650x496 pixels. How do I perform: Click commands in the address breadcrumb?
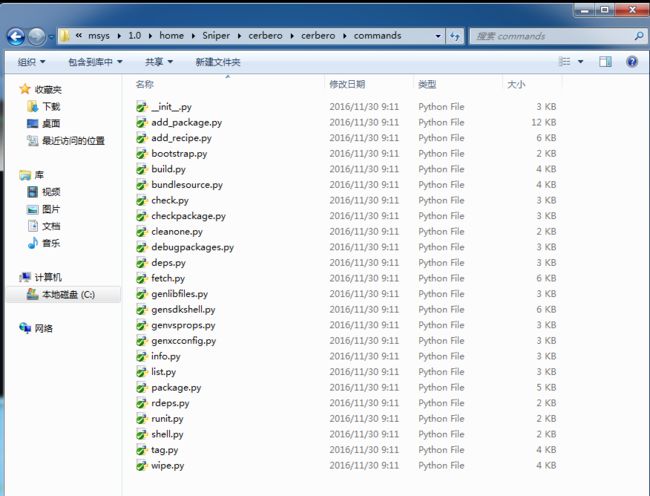[377, 36]
